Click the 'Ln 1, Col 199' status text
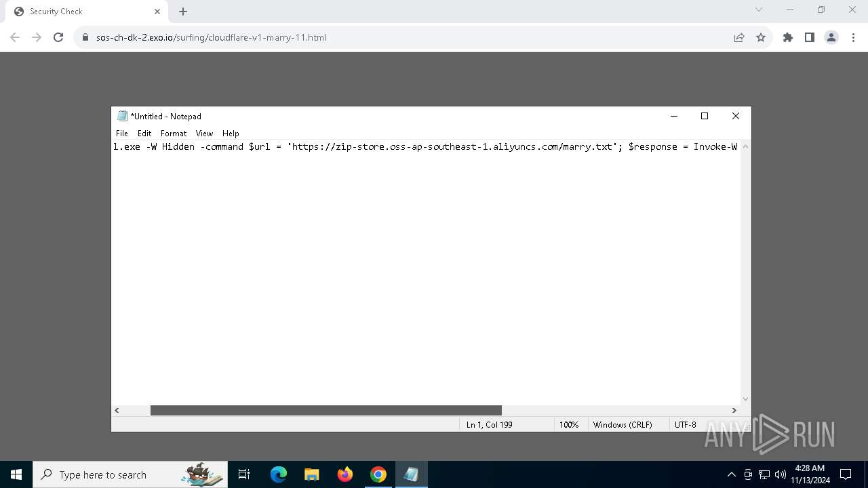This screenshot has width=868, height=488. pos(490,424)
